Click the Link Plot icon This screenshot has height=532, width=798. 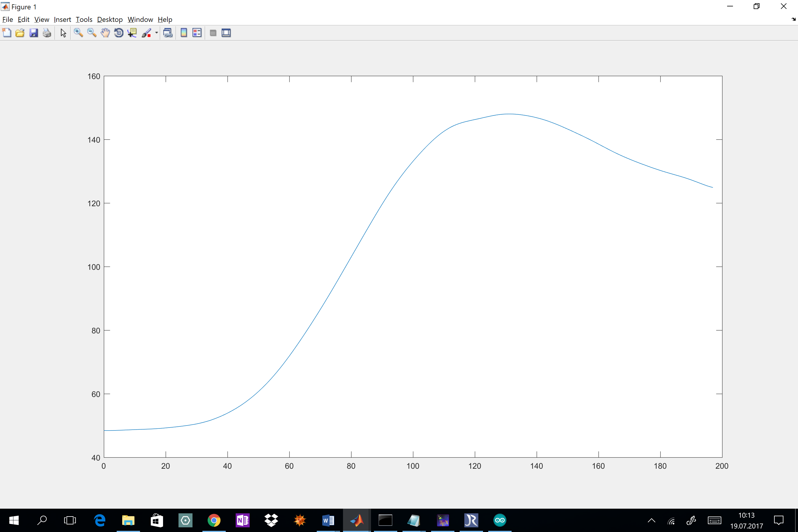click(168, 33)
